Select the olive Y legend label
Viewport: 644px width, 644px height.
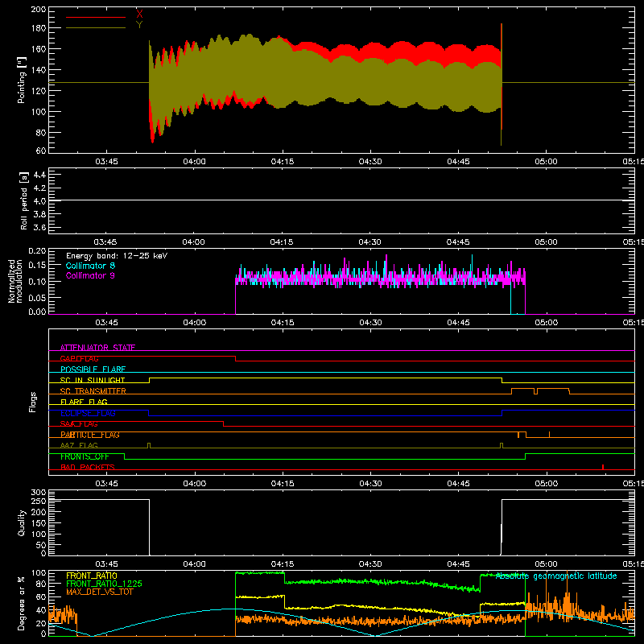coord(139,25)
